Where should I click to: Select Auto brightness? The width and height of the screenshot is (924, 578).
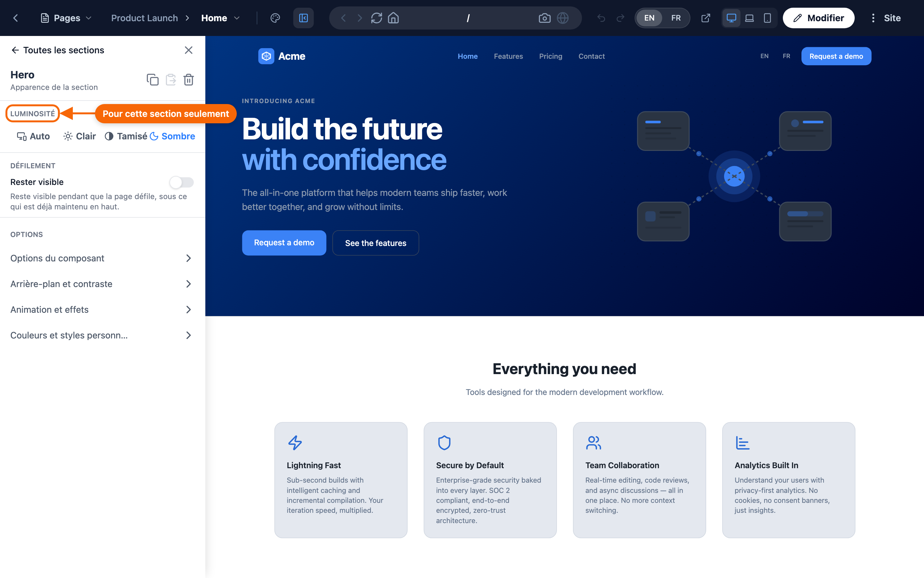point(33,136)
